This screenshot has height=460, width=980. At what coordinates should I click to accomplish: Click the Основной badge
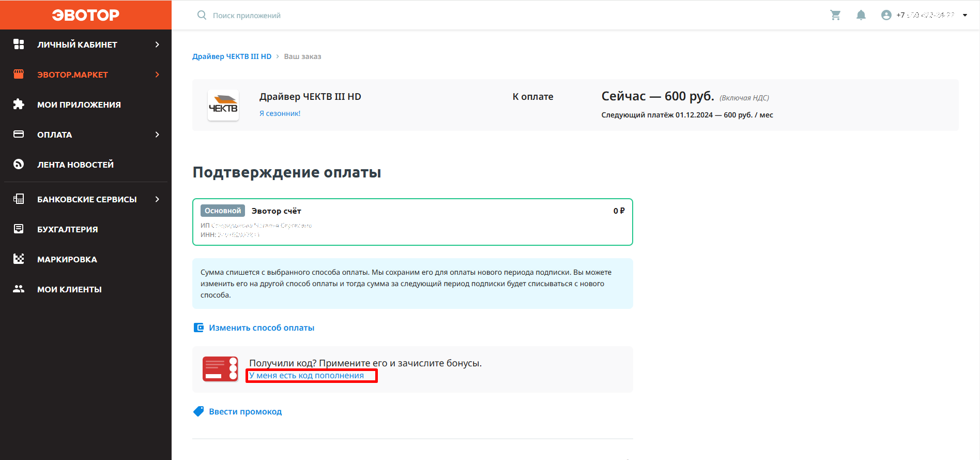pos(223,211)
